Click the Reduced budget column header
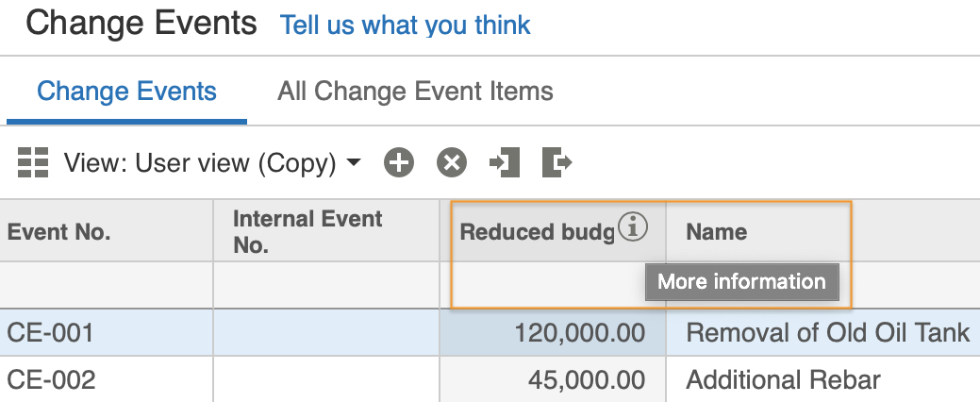The width and height of the screenshot is (980, 402). point(538,232)
